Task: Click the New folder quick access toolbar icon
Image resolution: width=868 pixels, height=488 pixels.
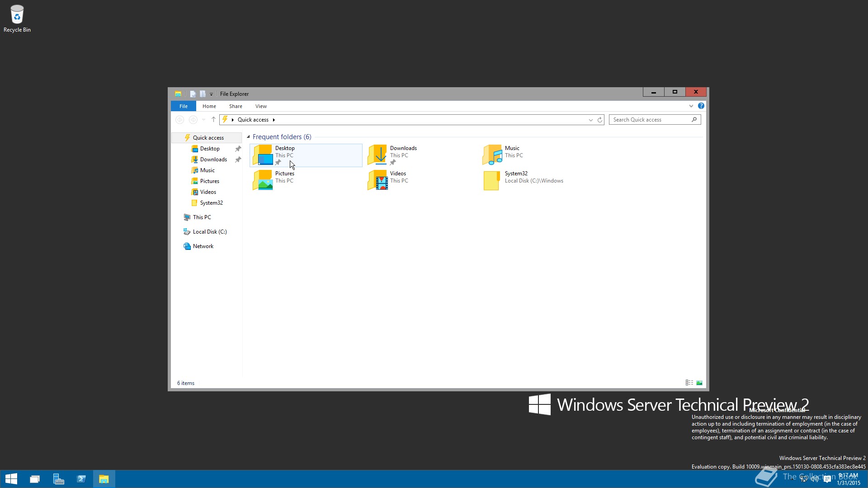Action: tap(203, 94)
